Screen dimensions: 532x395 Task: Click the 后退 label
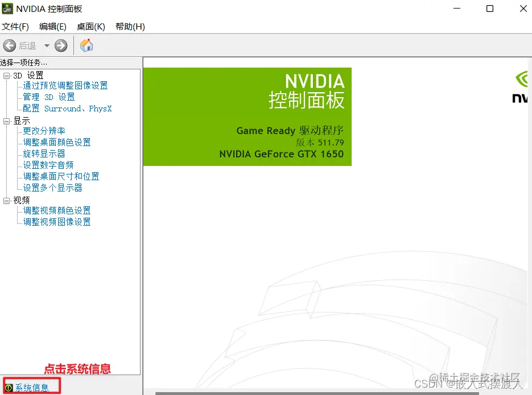tap(27, 45)
